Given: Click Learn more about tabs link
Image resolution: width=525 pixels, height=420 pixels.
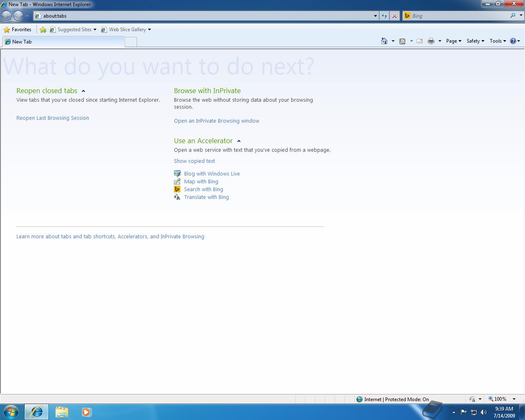Looking at the screenshot, I should point(110,237).
